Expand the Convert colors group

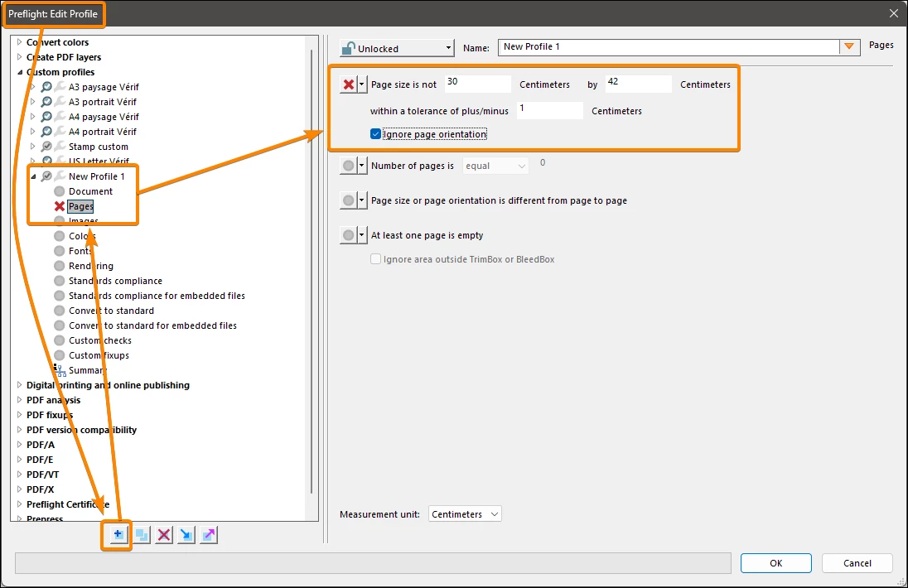[20, 41]
